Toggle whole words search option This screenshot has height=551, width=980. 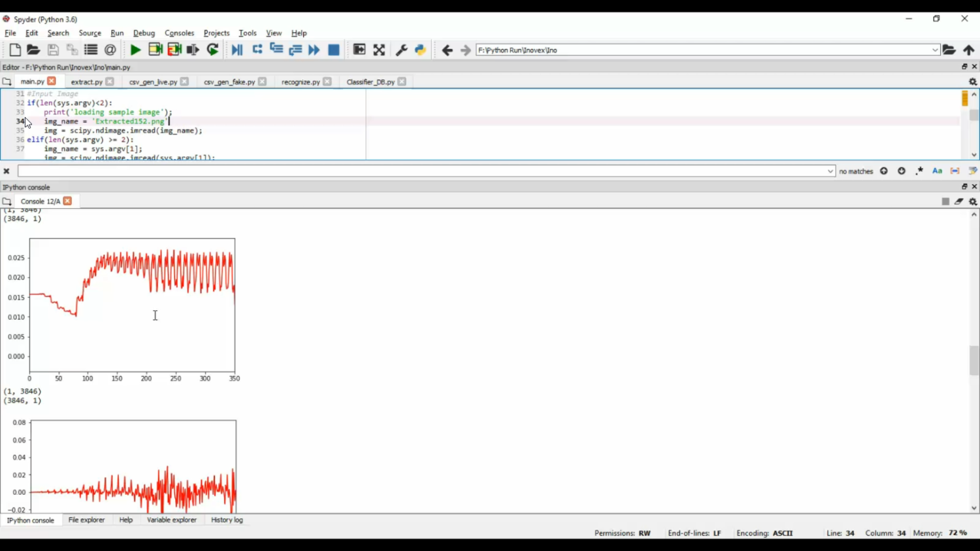(x=955, y=171)
